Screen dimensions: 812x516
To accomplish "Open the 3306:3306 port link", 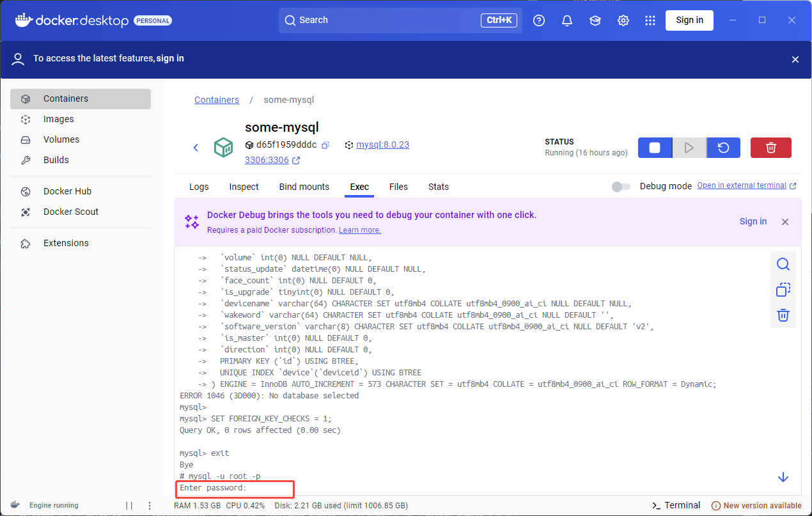I will pos(272,160).
